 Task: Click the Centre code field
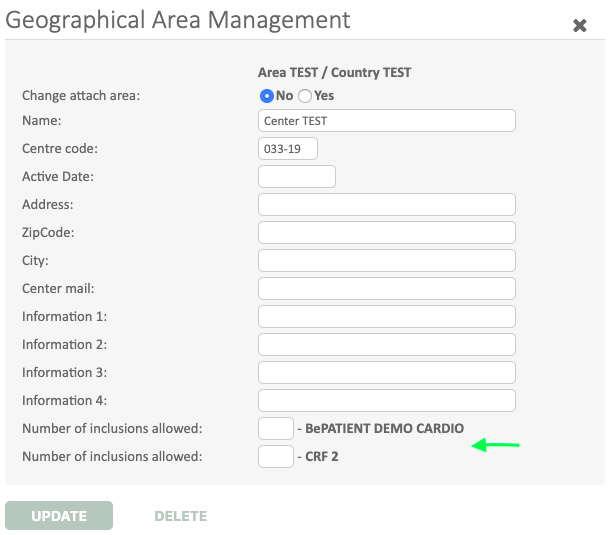(x=287, y=149)
